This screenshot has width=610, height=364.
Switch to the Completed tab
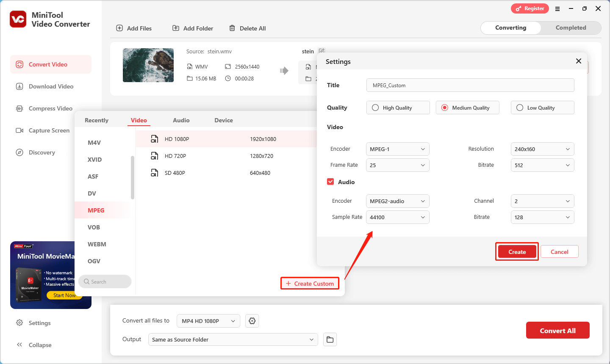[571, 28]
